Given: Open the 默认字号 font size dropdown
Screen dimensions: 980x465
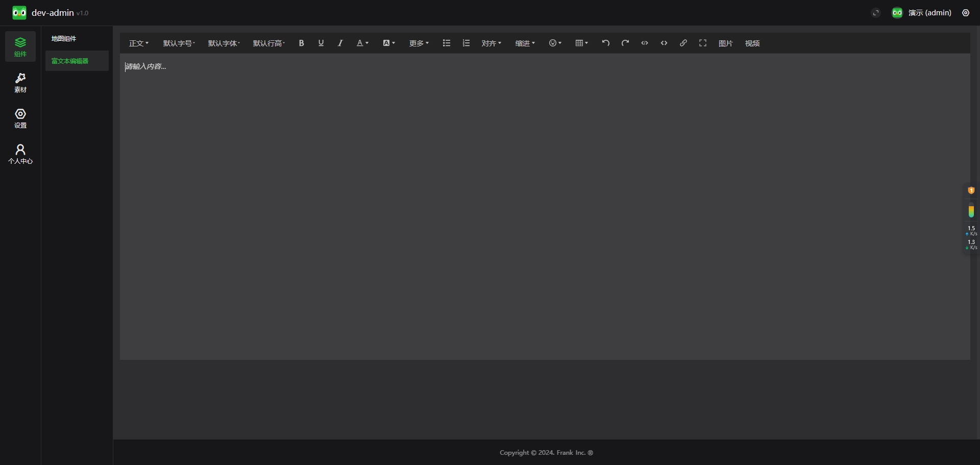Looking at the screenshot, I should pos(179,43).
